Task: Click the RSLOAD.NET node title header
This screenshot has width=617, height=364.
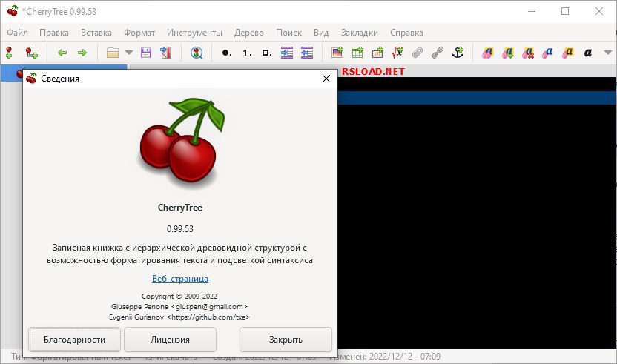Action: pos(373,71)
